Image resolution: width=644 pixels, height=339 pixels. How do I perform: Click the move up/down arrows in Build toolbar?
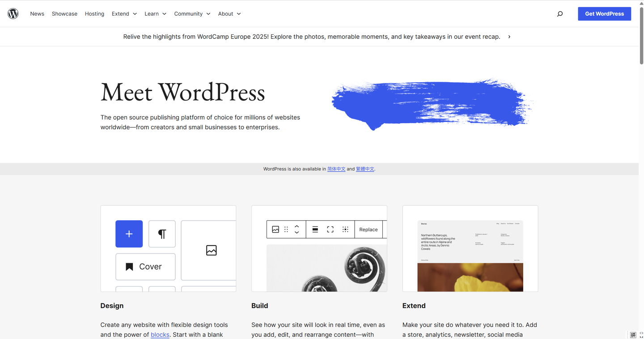tap(297, 230)
